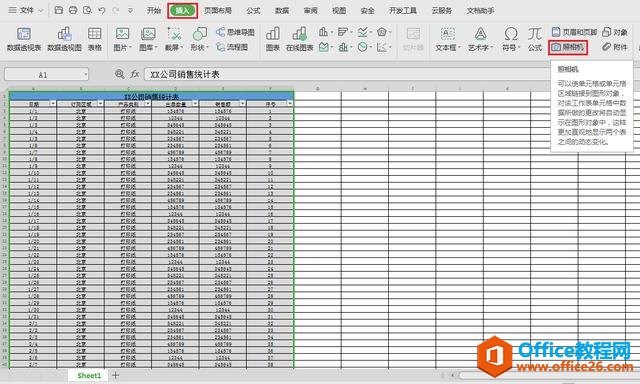The width and height of the screenshot is (640, 384).
Task: Click the Print icon in quick access toolbar
Action: [x=73, y=10]
